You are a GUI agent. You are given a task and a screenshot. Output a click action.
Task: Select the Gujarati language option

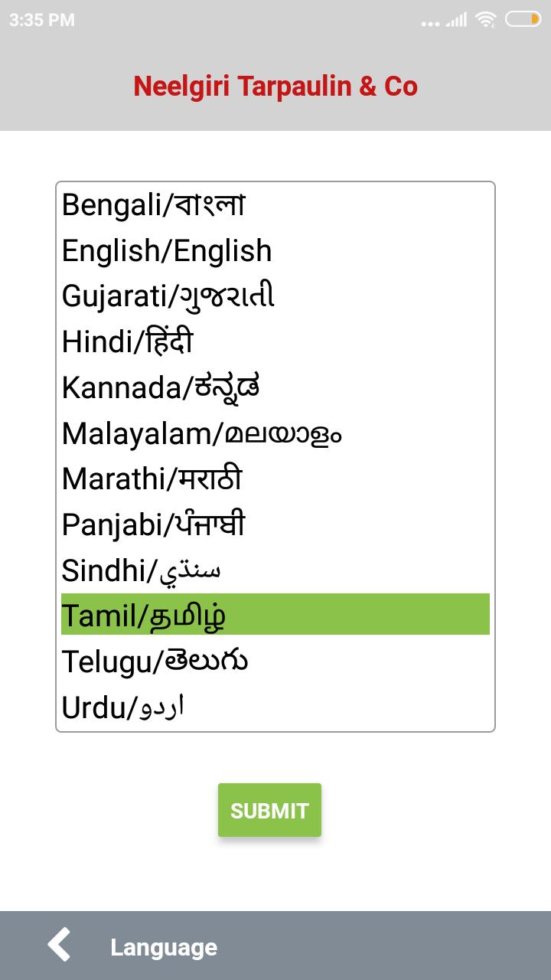coord(168,296)
